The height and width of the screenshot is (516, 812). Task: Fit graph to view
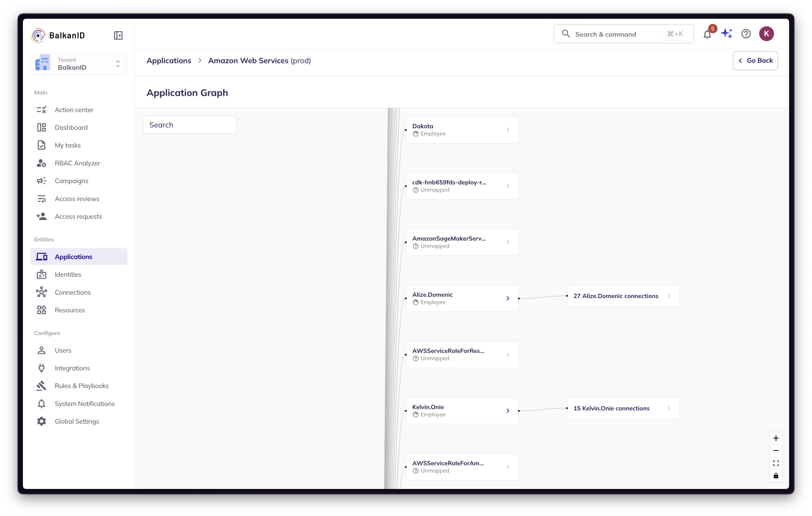coord(776,463)
